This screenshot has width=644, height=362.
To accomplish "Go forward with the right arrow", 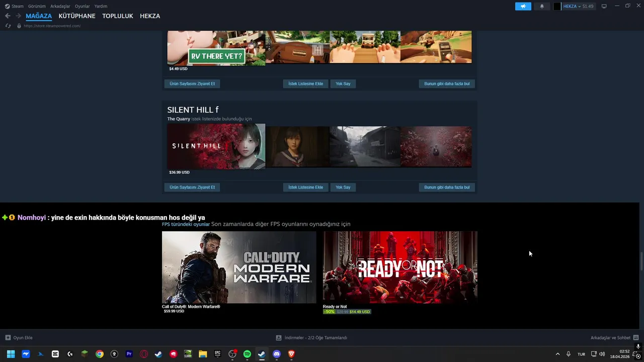I will tap(18, 16).
